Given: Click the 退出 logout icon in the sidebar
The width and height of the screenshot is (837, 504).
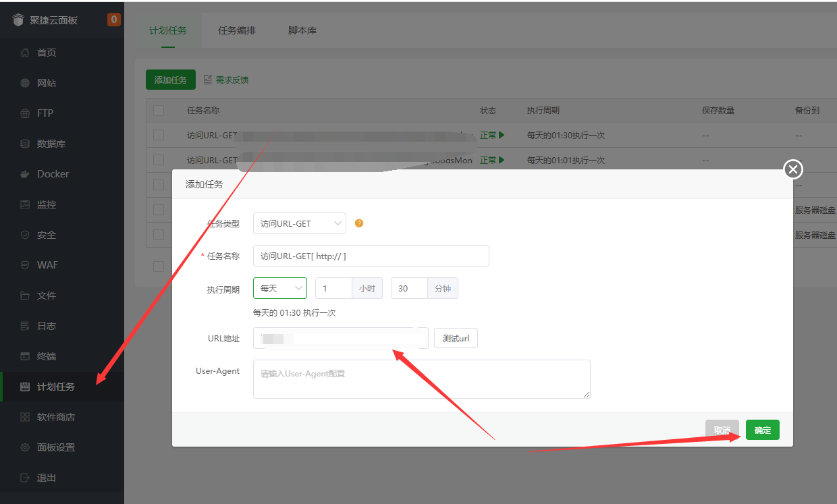Looking at the screenshot, I should point(25,478).
